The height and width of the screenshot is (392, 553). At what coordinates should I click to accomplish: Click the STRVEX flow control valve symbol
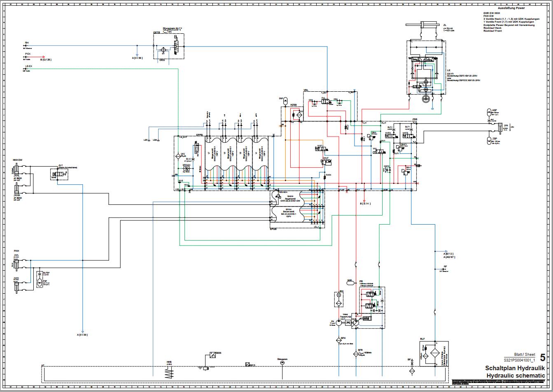pos(187,169)
